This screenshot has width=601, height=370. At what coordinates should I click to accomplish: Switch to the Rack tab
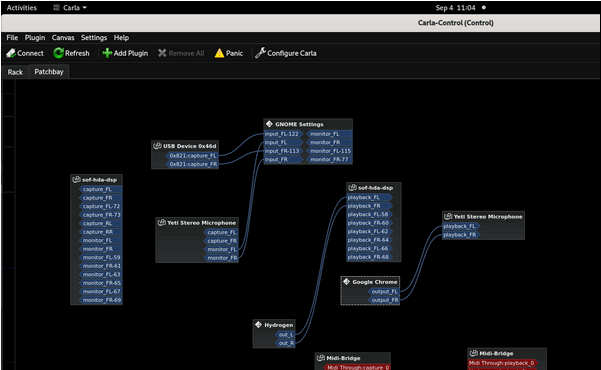click(x=15, y=72)
